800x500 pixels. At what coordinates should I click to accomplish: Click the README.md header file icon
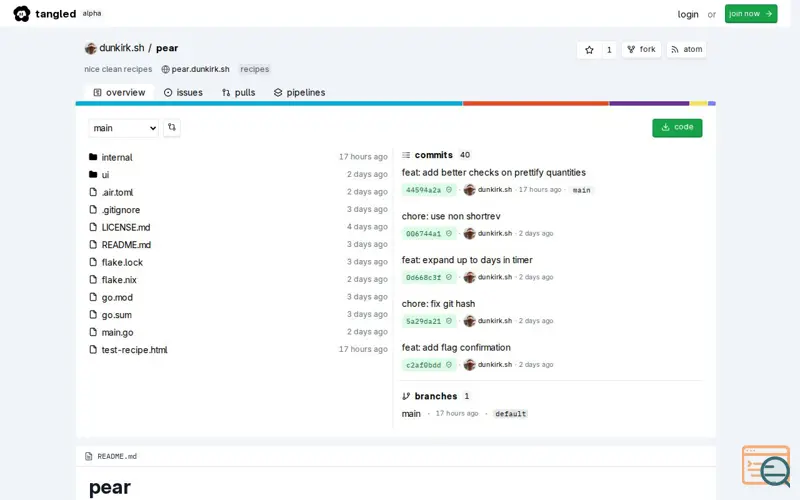(89, 456)
